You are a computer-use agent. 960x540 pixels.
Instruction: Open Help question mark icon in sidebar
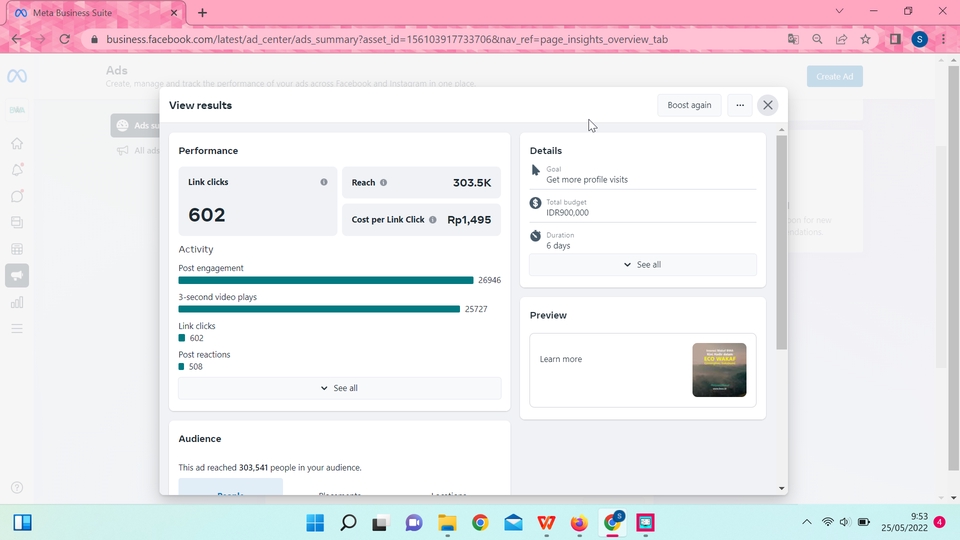tap(17, 487)
